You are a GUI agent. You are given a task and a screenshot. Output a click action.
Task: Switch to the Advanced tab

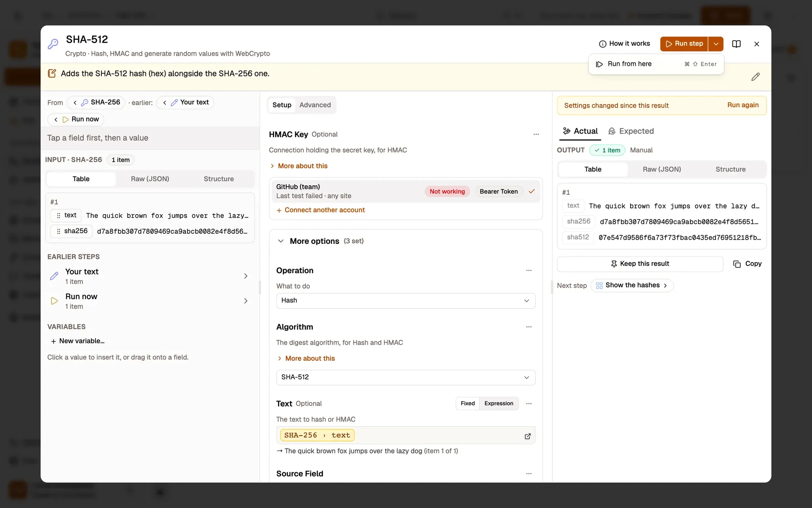click(315, 105)
